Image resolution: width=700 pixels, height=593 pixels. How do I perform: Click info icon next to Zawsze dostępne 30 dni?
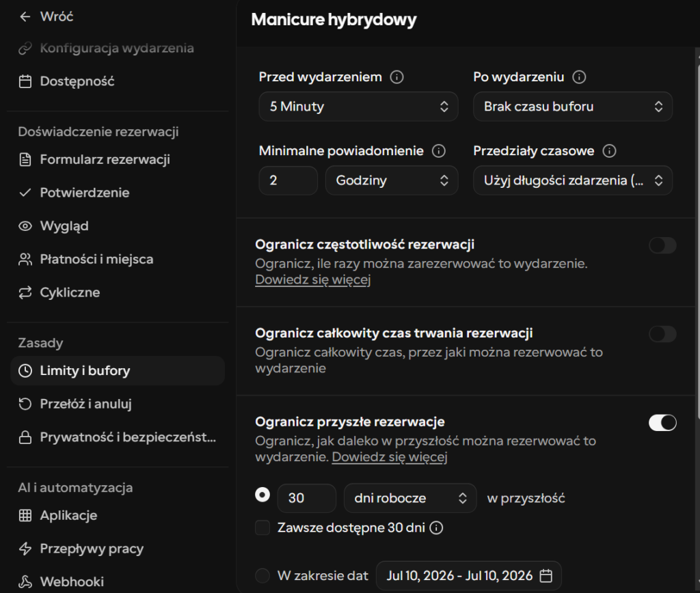[436, 528]
